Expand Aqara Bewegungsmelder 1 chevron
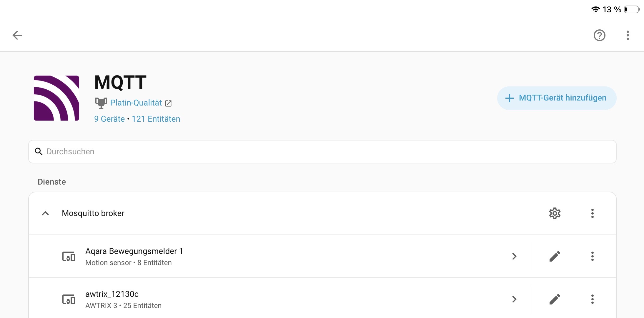The image size is (644, 318). click(x=514, y=256)
